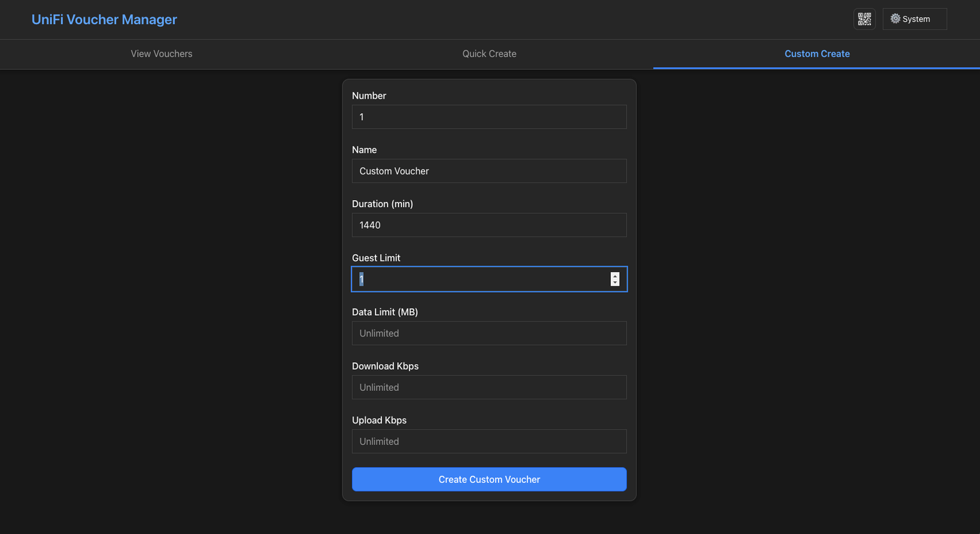
Task: Click the "Data Limit (MB)" label
Action: [x=385, y=312]
